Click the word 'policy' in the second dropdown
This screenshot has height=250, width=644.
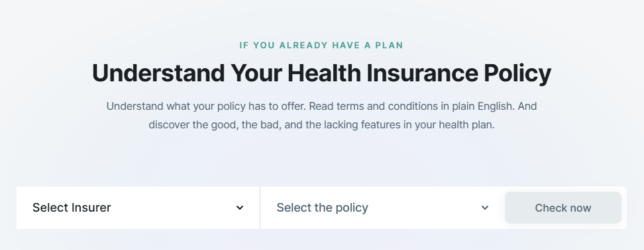[352, 208]
